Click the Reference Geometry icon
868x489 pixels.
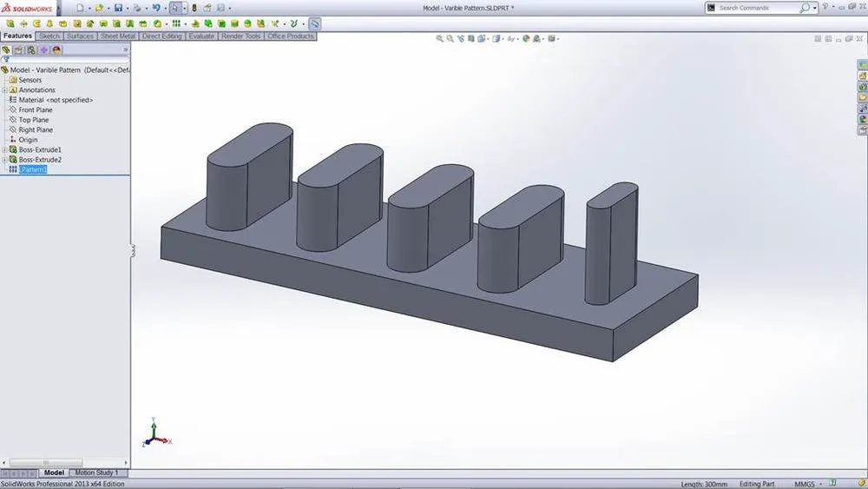point(275,23)
